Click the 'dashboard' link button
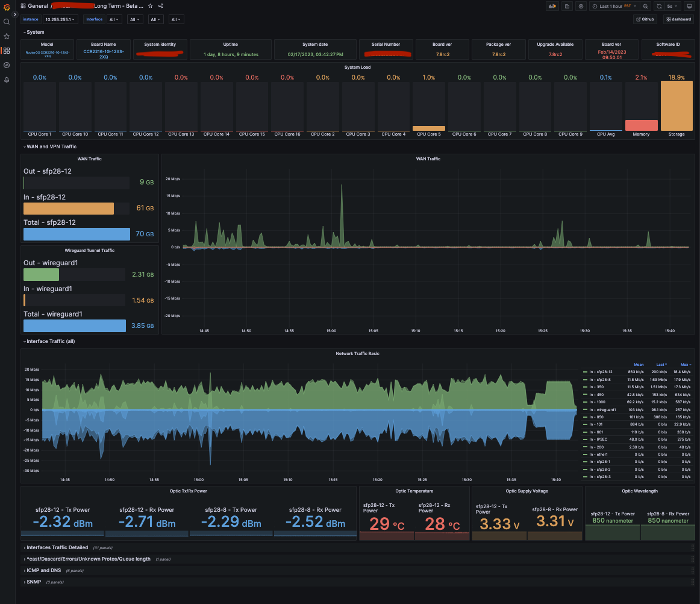The height and width of the screenshot is (604, 700). [679, 19]
